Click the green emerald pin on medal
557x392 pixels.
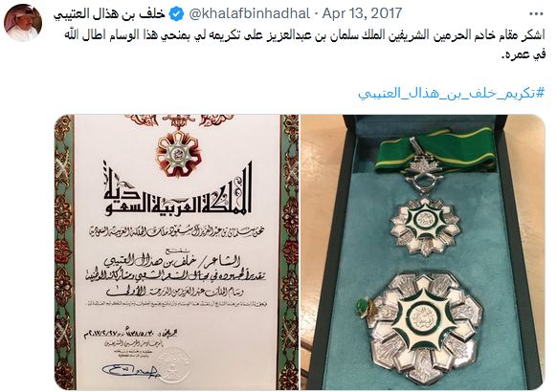pyautogui.click(x=364, y=307)
